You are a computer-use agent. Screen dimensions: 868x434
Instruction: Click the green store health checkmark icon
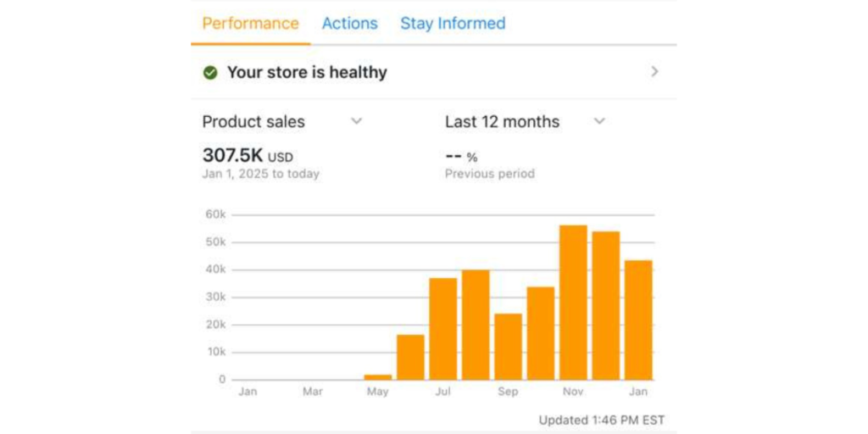coord(210,73)
